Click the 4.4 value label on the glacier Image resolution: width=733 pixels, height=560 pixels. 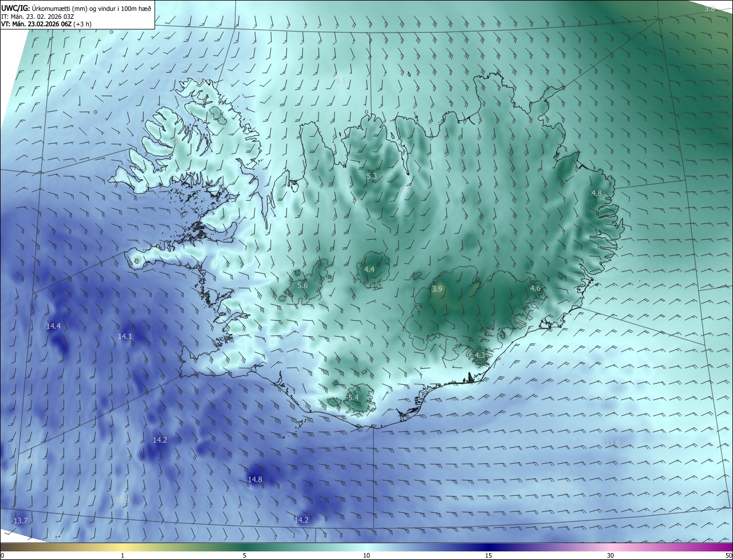point(369,269)
